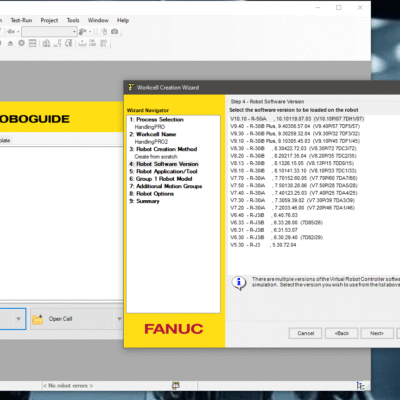Open the Test-Run menu
400x400 pixels.
click(x=21, y=20)
